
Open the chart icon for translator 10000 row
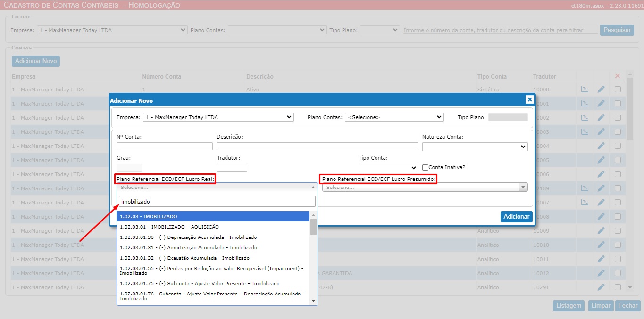tap(584, 90)
